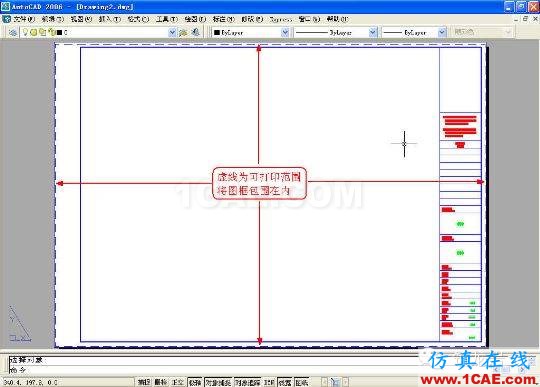The height and width of the screenshot is (387, 540).
Task: Expand the ByLayer color control dropdown
Action: pyautogui.click(x=285, y=32)
